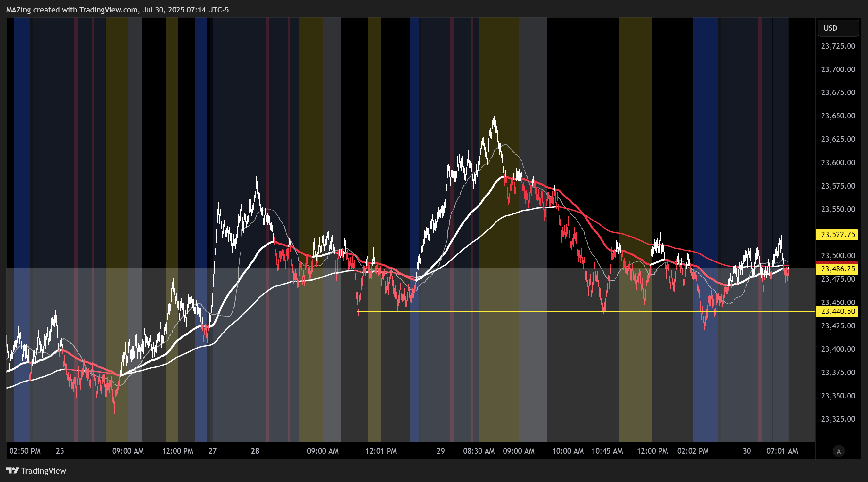This screenshot has width=868, height=482.
Task: Toggle auto scale with the A button
Action: [x=839, y=451]
